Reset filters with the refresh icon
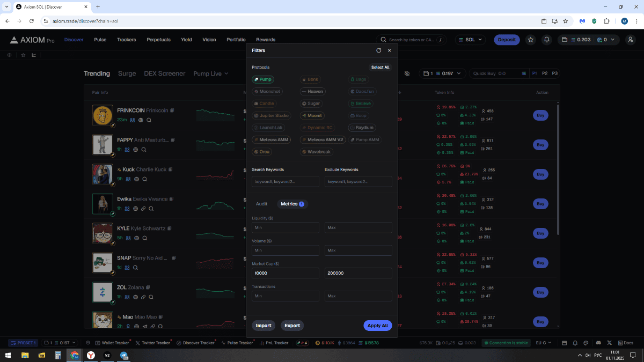The width and height of the screenshot is (644, 362). point(378,50)
